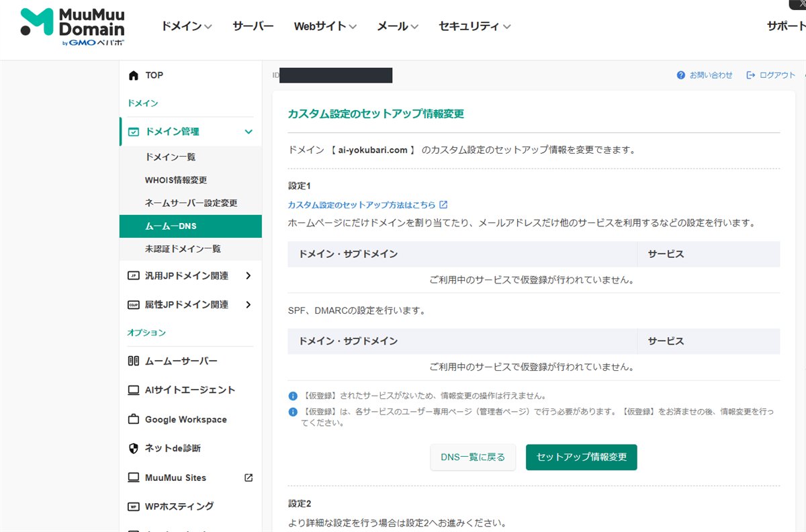The image size is (806, 532).
Task: Click the MuuMuu Sites laptop icon
Action: coord(133,478)
